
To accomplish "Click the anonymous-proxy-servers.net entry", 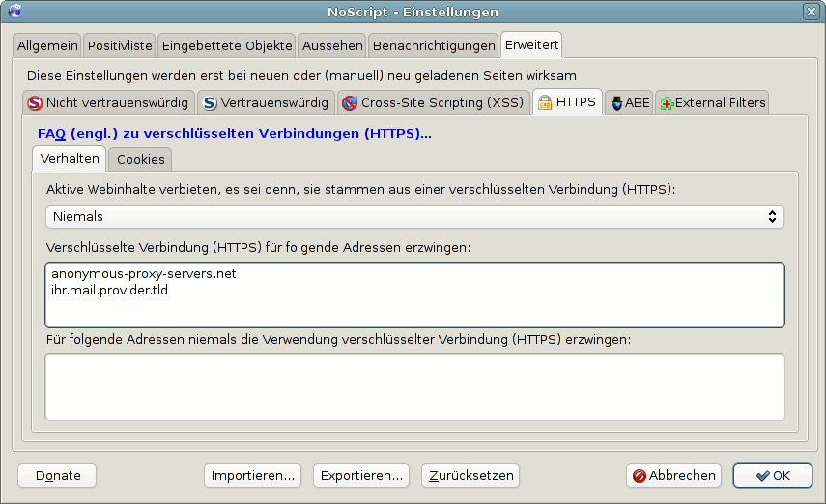I will 144,274.
